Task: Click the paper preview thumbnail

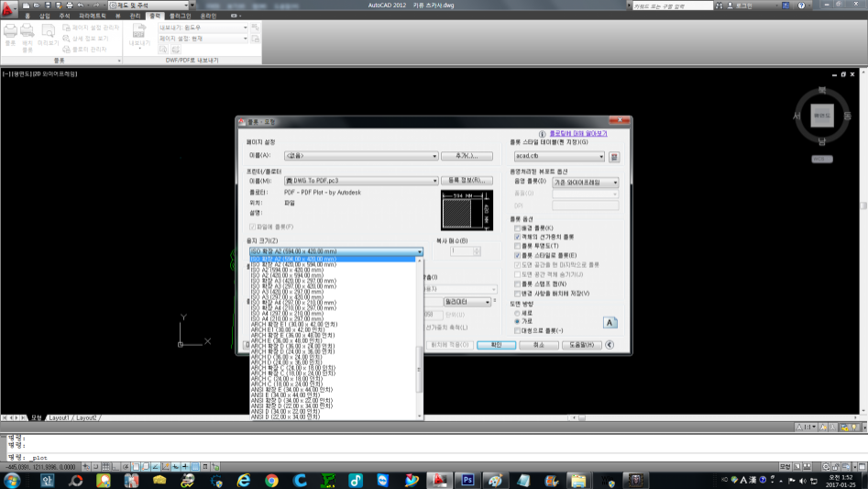Action: [x=467, y=210]
